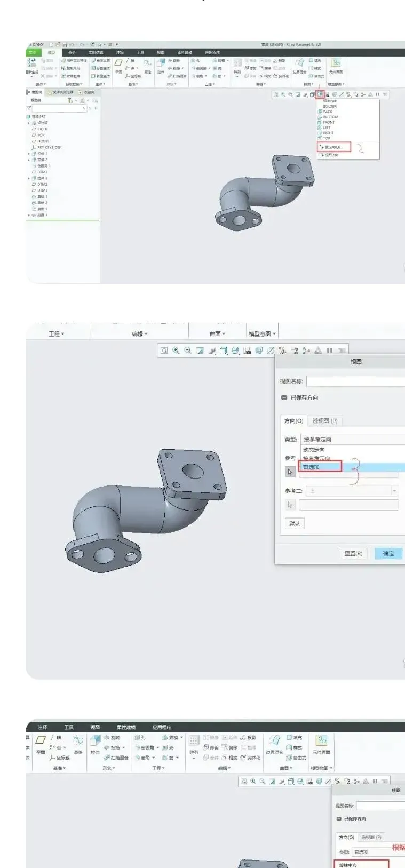Click 修剪 (Trim) tool in bottom screenshot ribbon
Viewport: 405px width, 868px height.
tap(211, 747)
